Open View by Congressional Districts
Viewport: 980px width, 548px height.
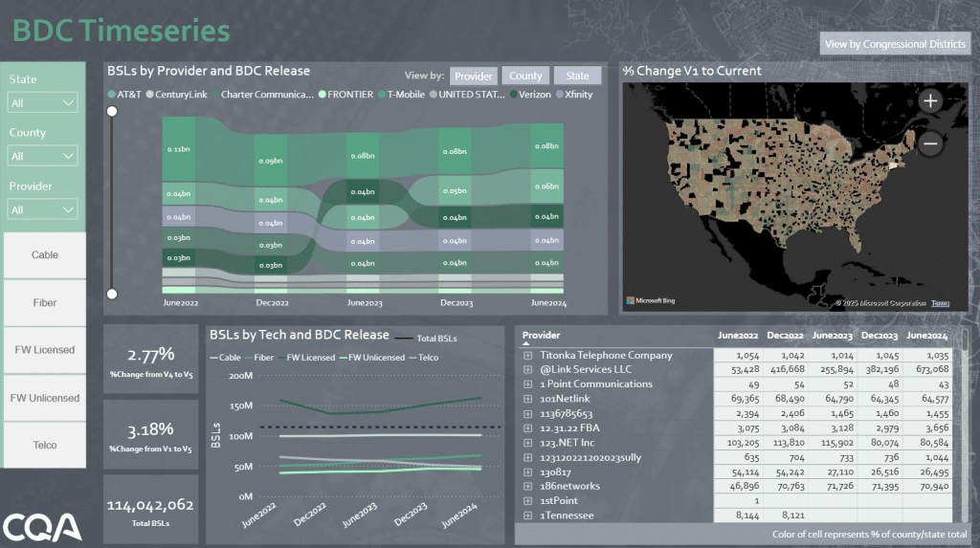pyautogui.click(x=895, y=44)
